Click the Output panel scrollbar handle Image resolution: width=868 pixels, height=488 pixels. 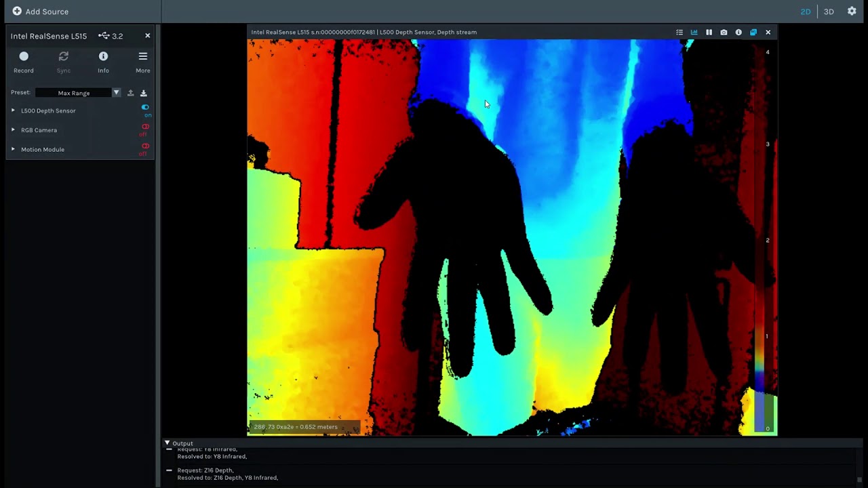[860, 479]
